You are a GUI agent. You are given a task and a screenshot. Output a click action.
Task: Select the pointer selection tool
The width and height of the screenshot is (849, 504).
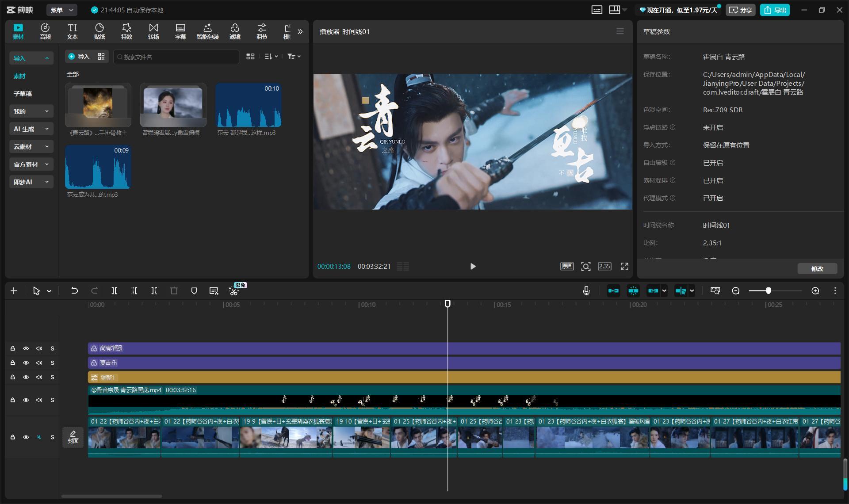click(36, 290)
